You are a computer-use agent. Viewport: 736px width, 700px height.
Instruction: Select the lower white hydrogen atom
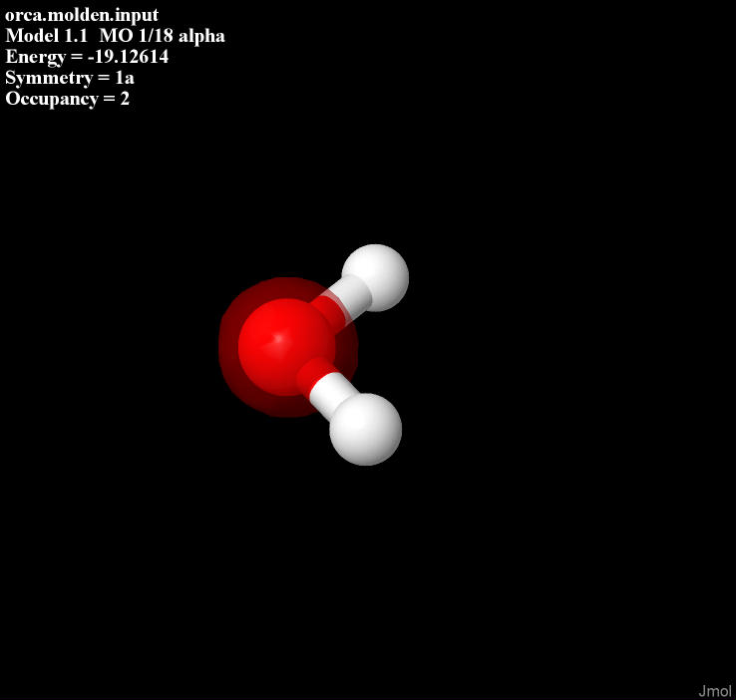(x=366, y=430)
